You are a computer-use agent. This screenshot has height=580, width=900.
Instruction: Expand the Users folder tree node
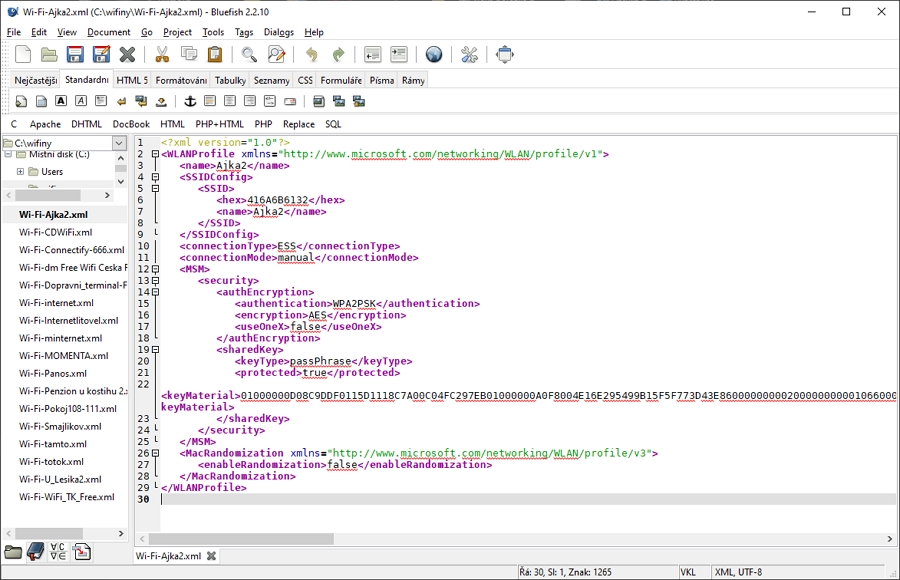20,172
